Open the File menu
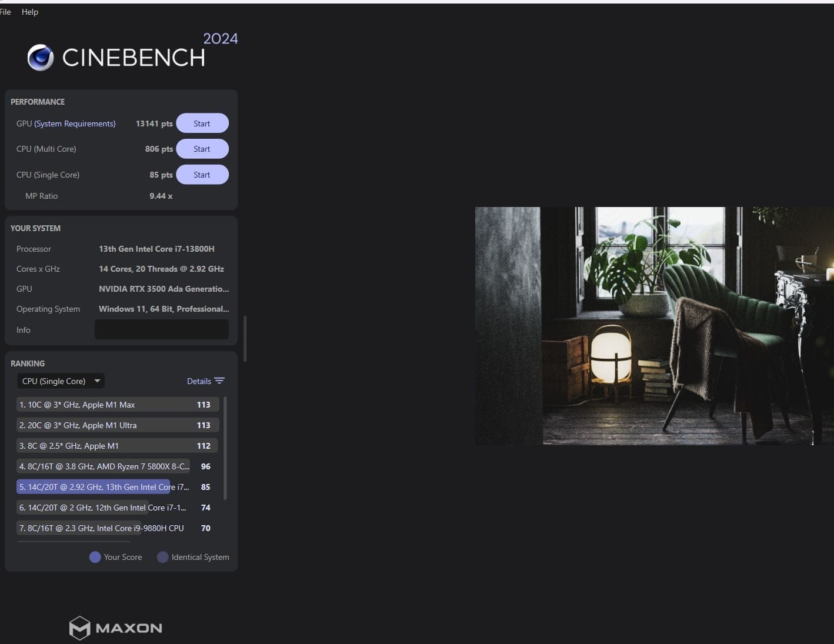Image resolution: width=834 pixels, height=644 pixels. tap(5, 12)
